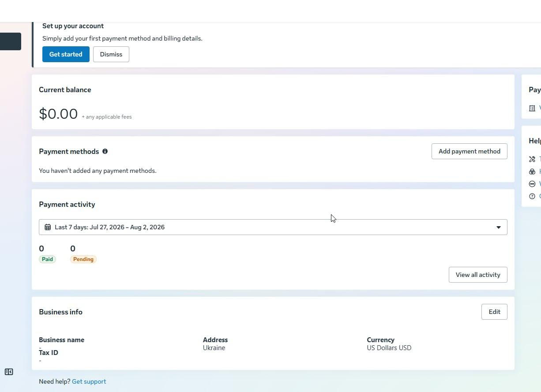This screenshot has height=392, width=541.
Task: Click the calendar icon in the date range field
Action: pos(48,227)
